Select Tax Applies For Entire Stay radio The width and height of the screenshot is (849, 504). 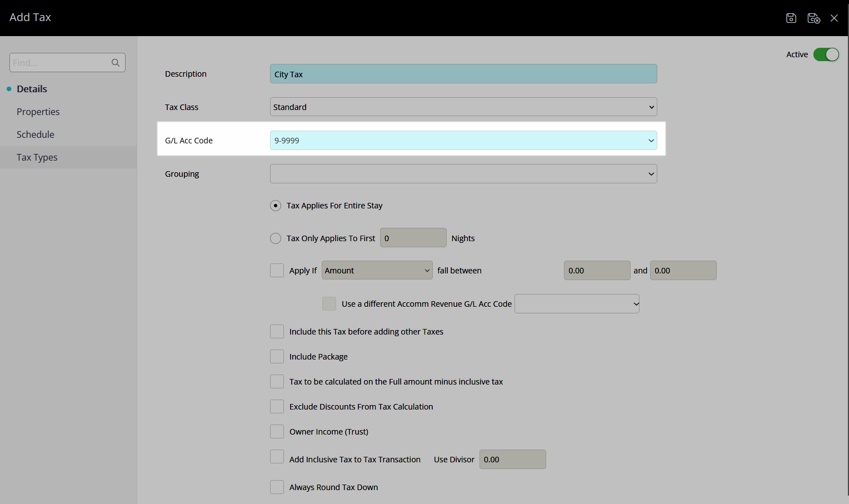(x=276, y=206)
